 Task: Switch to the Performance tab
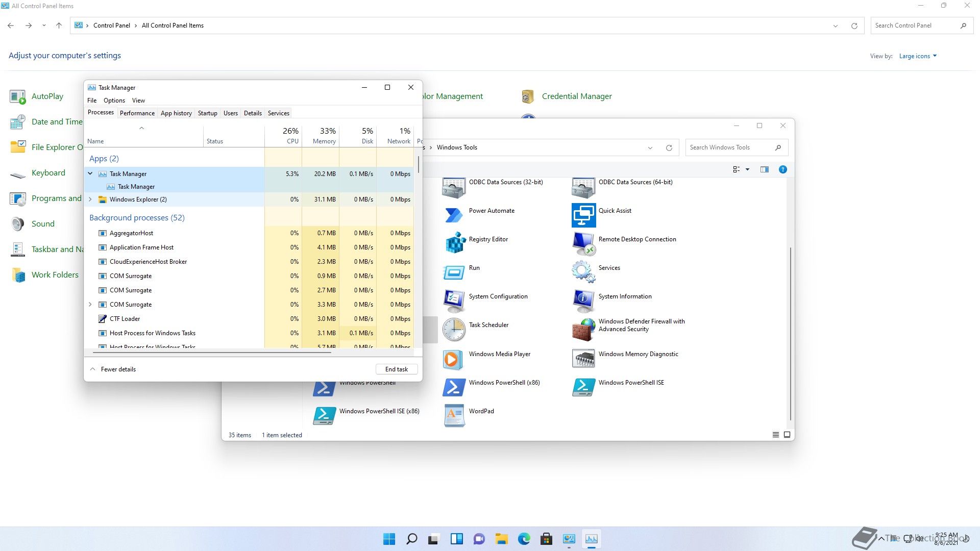137,113
